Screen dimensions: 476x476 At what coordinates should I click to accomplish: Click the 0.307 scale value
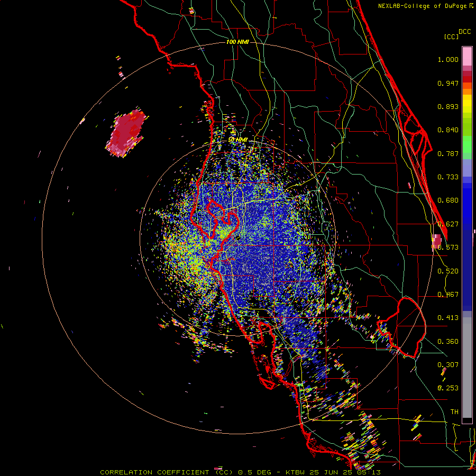point(448,364)
